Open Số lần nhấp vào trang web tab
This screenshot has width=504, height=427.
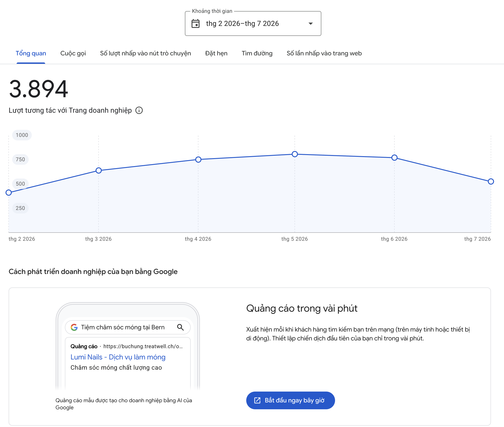pos(324,53)
